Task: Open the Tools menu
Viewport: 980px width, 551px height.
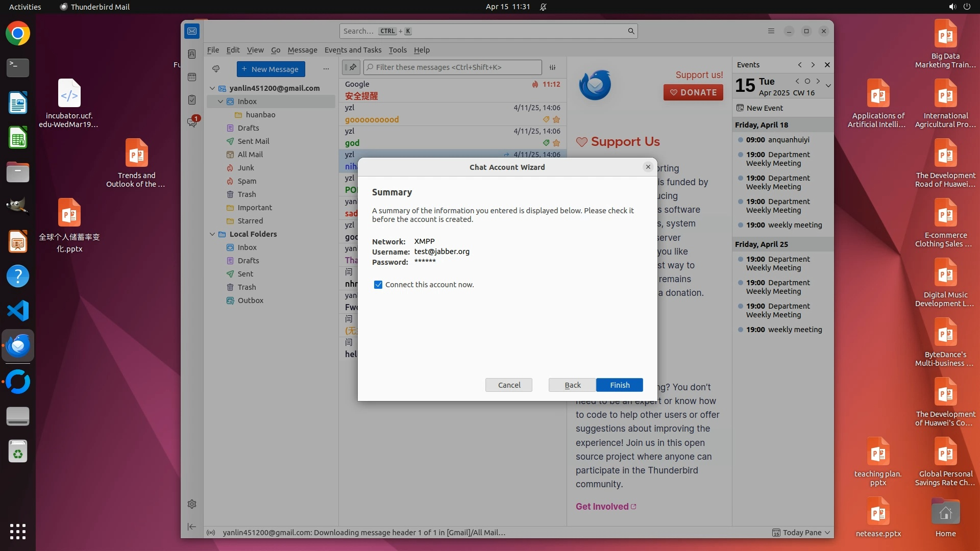Action: 398,50
